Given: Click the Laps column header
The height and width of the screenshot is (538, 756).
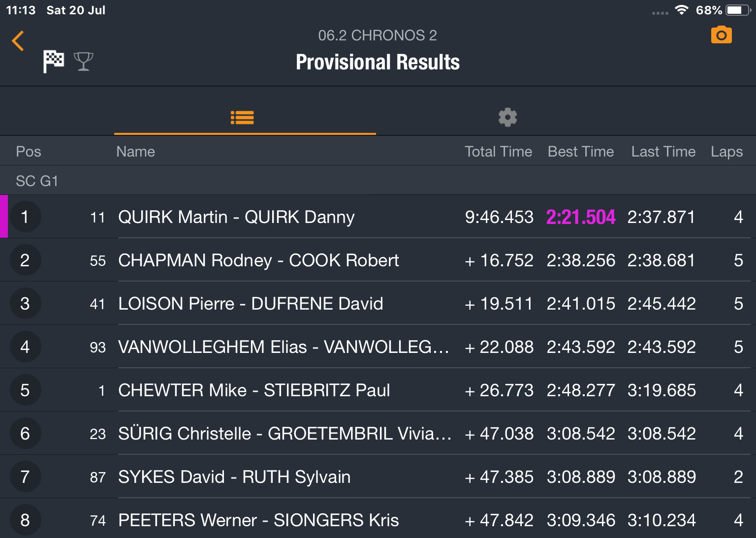Looking at the screenshot, I should [x=726, y=152].
